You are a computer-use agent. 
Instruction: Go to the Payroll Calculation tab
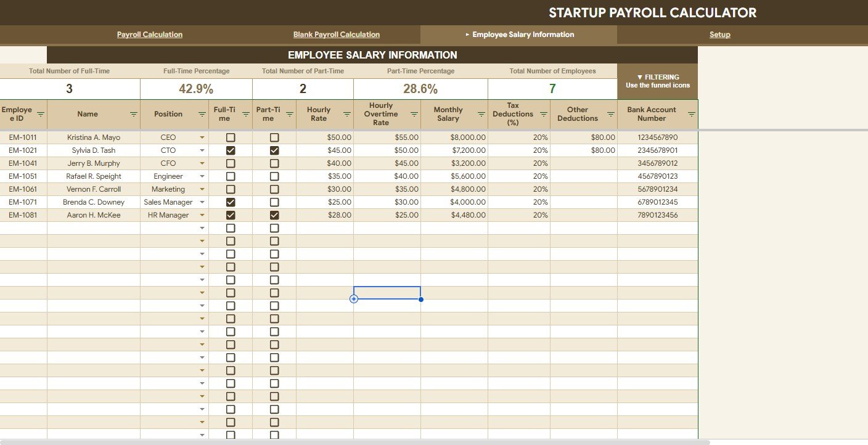150,35
